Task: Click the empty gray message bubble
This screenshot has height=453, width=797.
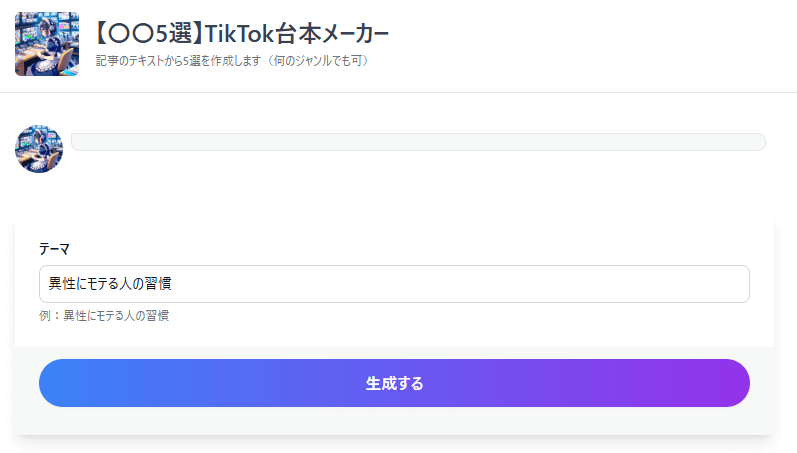Action: tap(418, 142)
